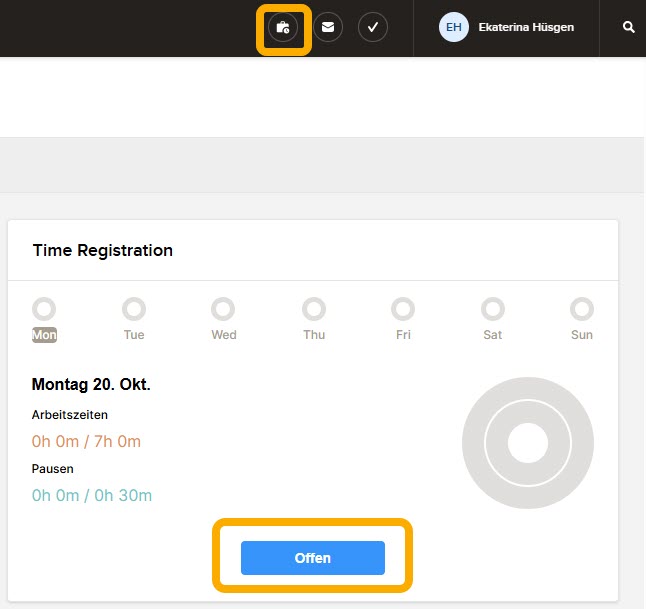Viewport: 646px width, 609px height.
Task: Choose the circle above Sun
Action: pos(582,309)
